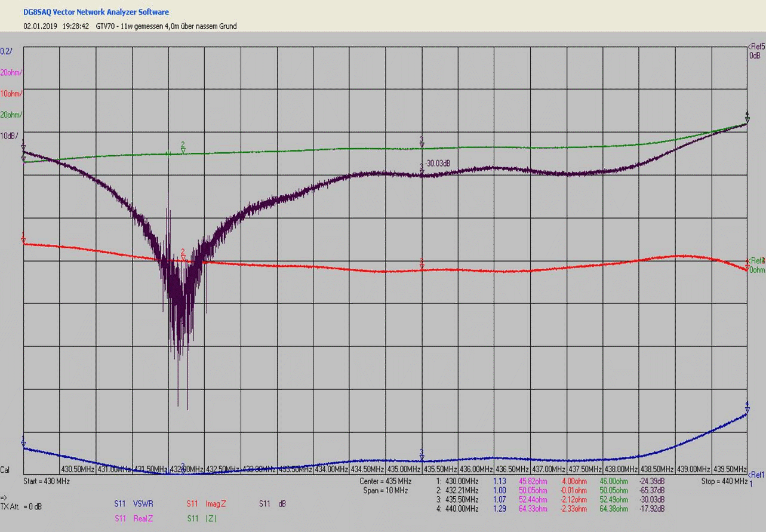Click the TX Att. = 0 dB setting

click(21, 506)
